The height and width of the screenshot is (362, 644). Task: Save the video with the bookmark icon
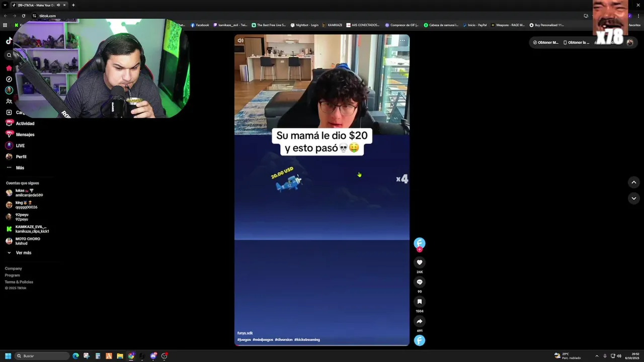pyautogui.click(x=420, y=302)
